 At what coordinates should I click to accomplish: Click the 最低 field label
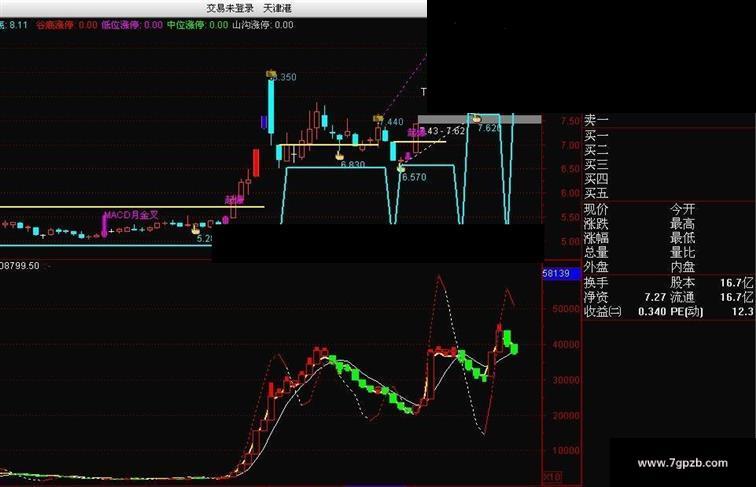coord(683,238)
